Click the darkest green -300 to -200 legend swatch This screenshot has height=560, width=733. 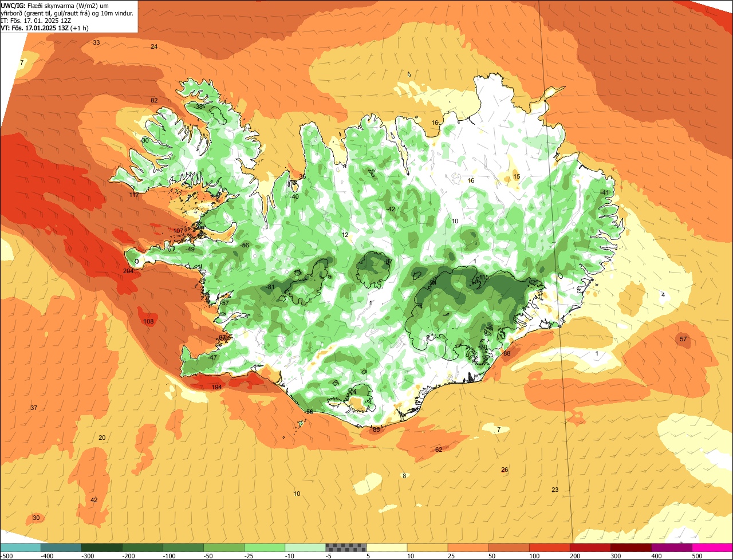tap(102, 547)
